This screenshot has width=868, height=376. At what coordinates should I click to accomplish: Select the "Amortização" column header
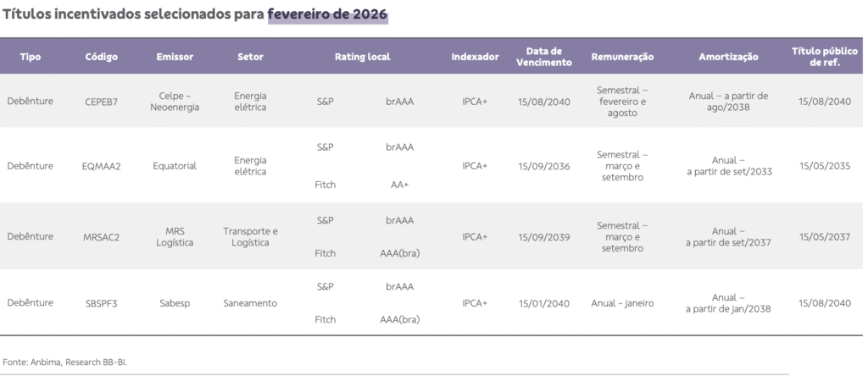click(728, 57)
